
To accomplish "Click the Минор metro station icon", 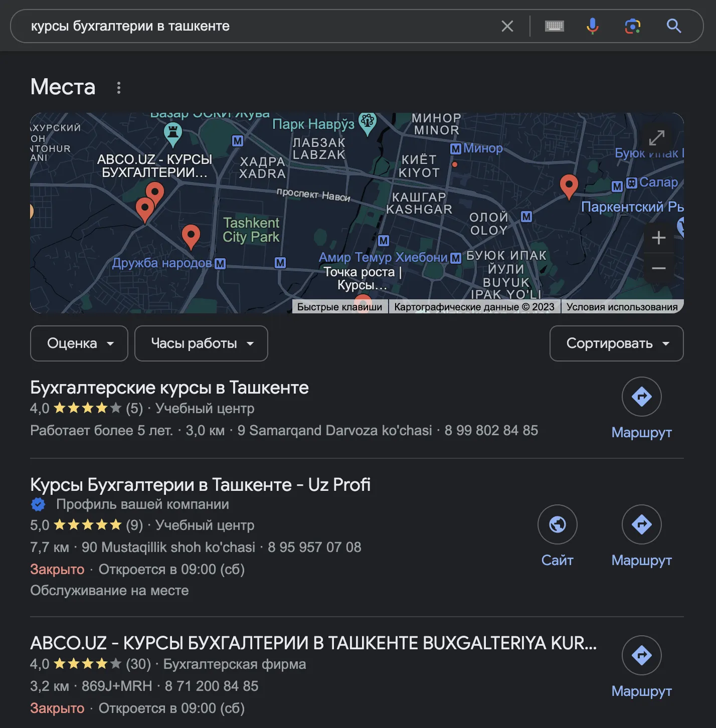I will click(456, 149).
